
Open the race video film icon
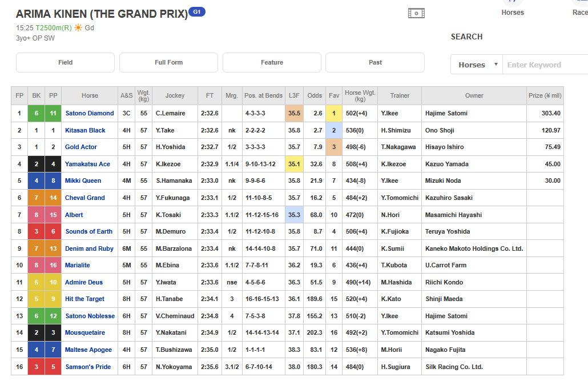pyautogui.click(x=416, y=14)
